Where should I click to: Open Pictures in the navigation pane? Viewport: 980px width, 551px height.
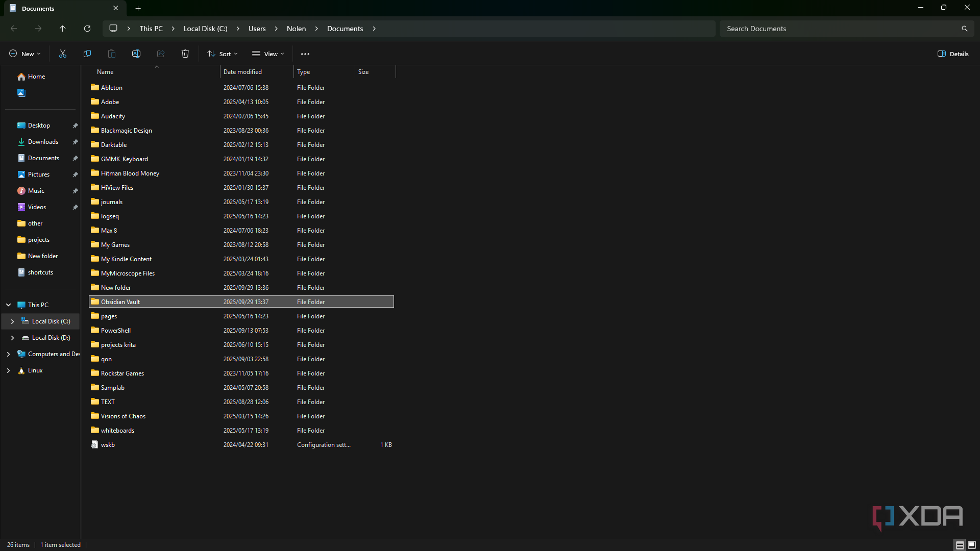[34, 174]
